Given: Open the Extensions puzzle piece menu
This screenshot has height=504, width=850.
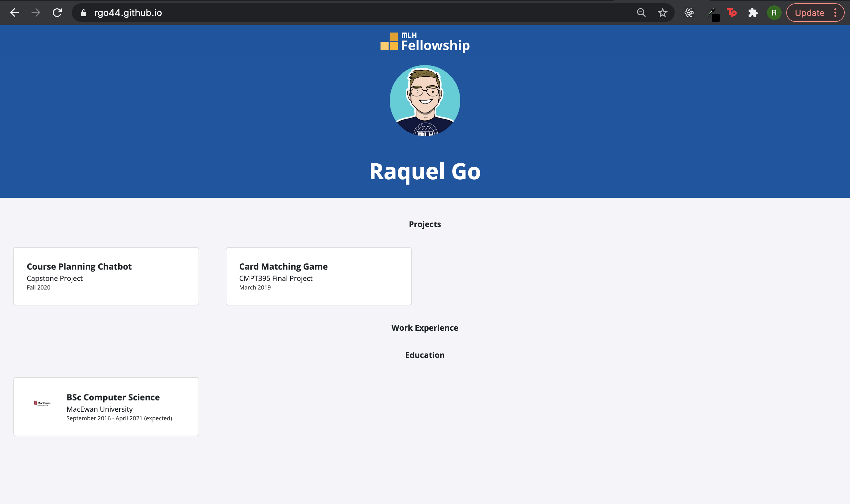Looking at the screenshot, I should pyautogui.click(x=753, y=13).
